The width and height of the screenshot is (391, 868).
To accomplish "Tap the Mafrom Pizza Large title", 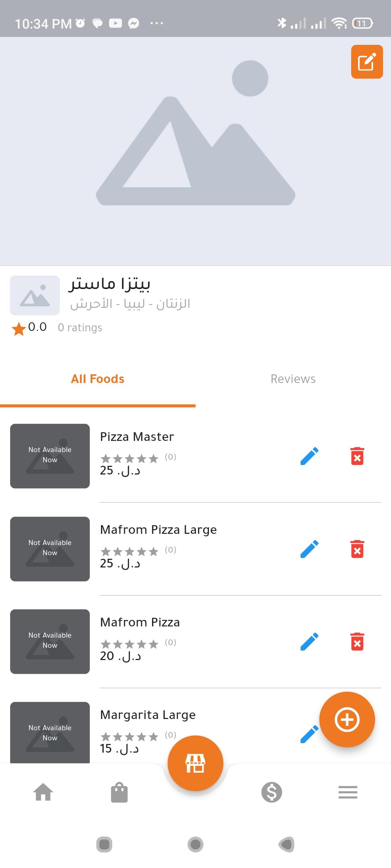I will (x=158, y=530).
